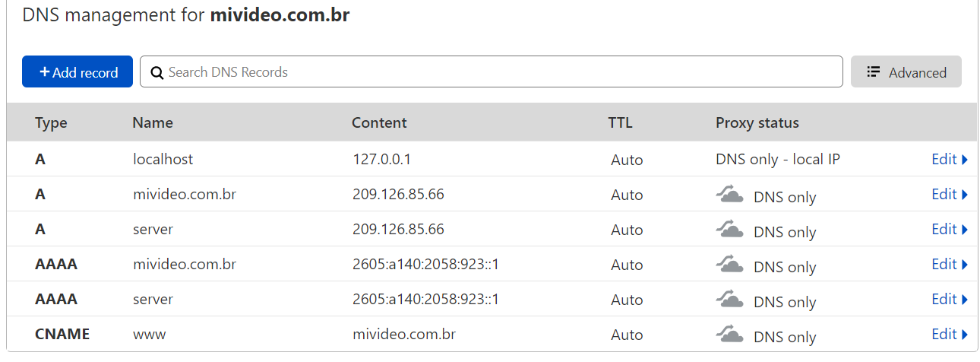This screenshot has width=980, height=362.
Task: Click the cloud icon for the mivideo.com.br AAAA record
Action: (729, 265)
